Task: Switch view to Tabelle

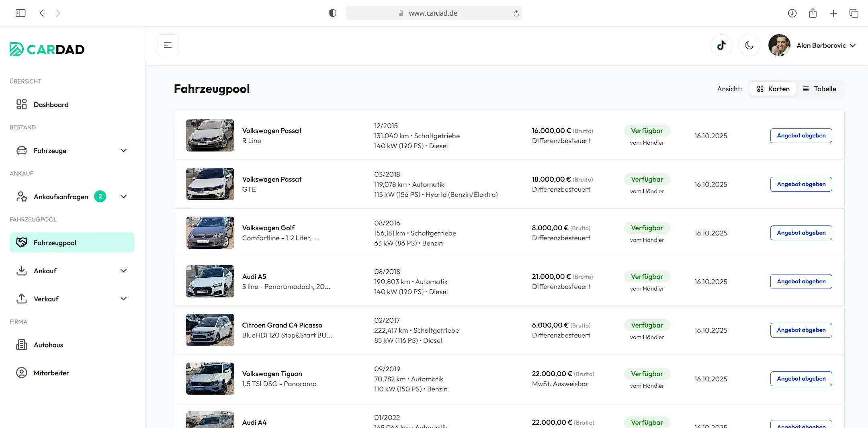Action: (x=820, y=88)
